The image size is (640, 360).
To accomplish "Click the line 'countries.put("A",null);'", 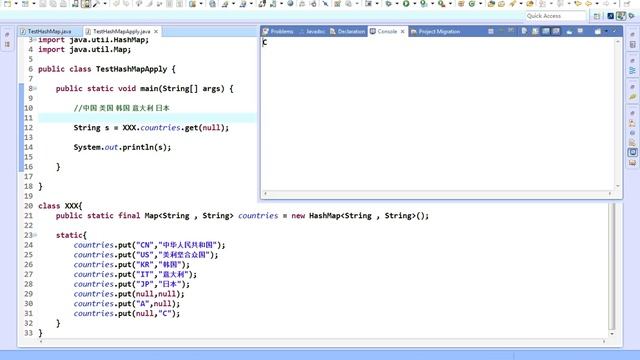I will (x=127, y=304).
